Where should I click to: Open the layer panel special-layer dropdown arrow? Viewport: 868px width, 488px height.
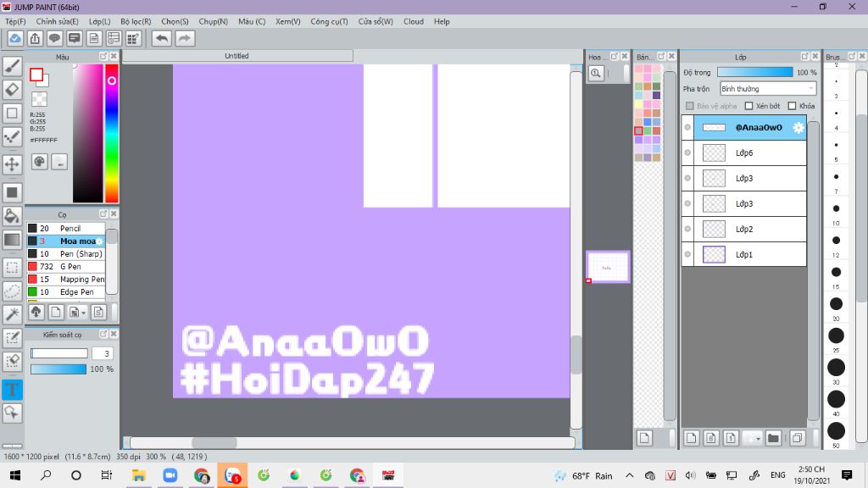tap(757, 438)
